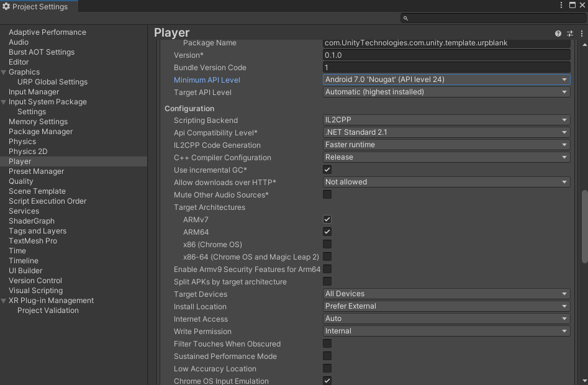Open Api Compatibility Level dropdown

click(x=446, y=132)
